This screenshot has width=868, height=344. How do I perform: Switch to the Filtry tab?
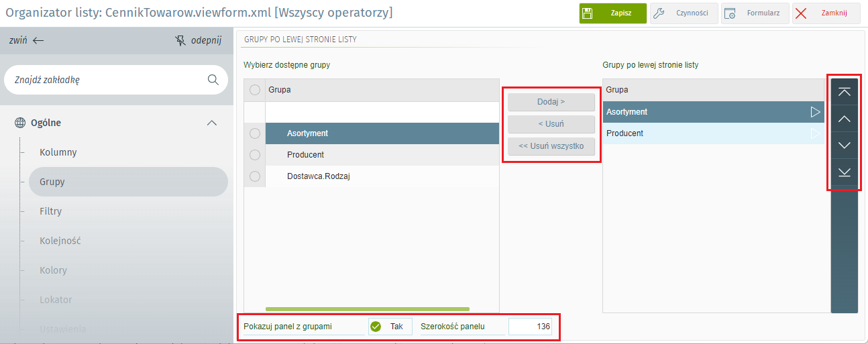[x=51, y=211]
